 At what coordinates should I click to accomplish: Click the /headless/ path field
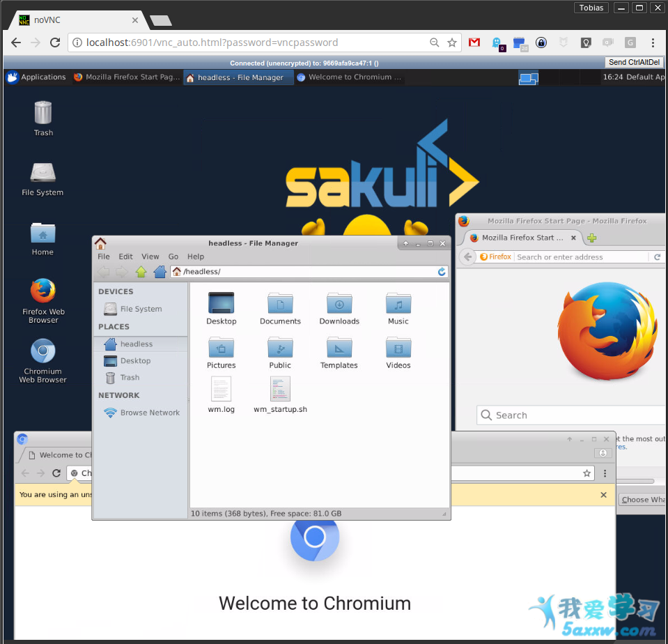pos(309,272)
